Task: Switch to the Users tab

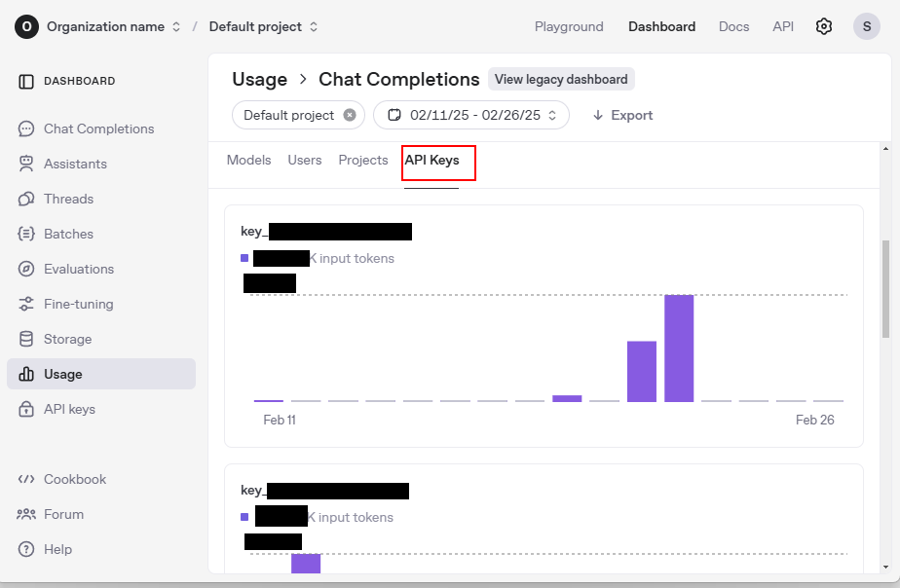Action: [305, 160]
